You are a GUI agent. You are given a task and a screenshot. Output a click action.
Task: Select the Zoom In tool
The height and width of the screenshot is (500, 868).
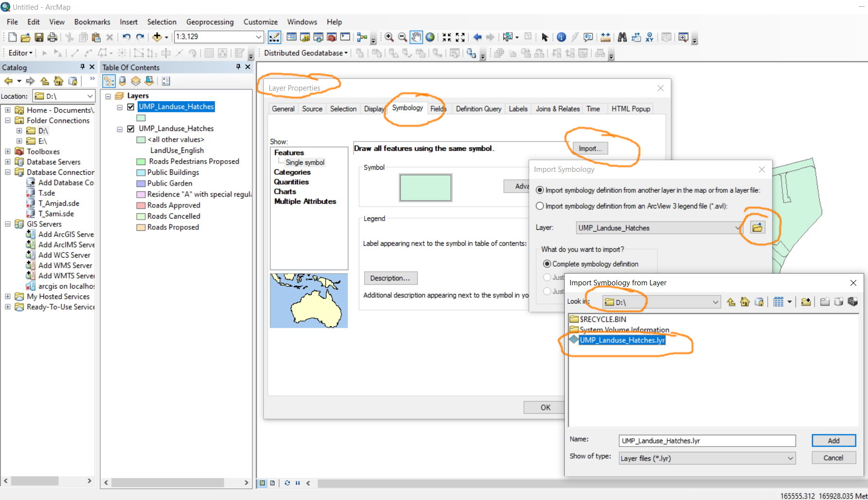[389, 37]
